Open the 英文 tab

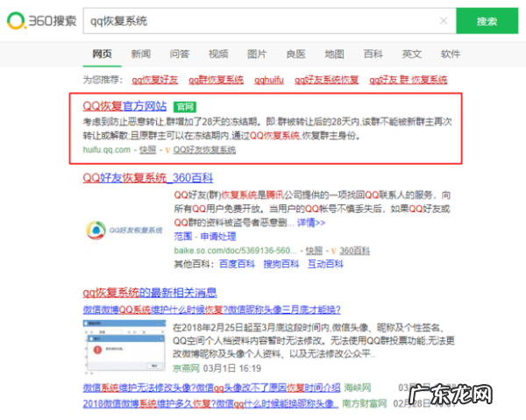coord(412,53)
